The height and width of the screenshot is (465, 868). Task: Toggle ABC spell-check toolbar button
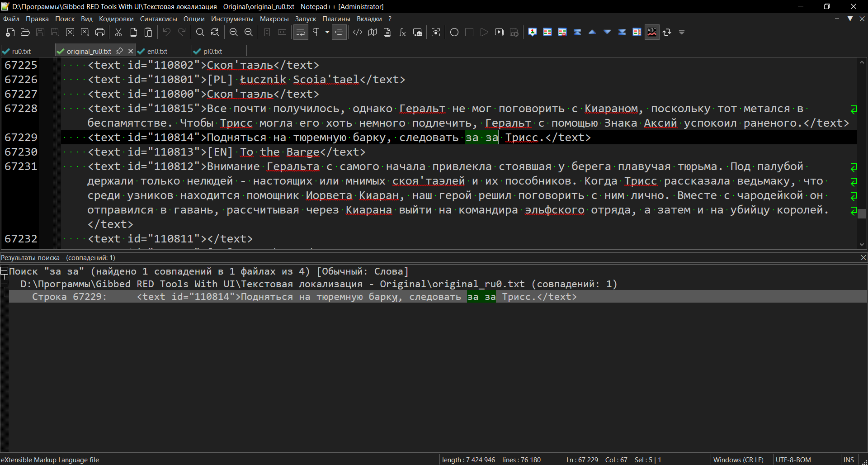coord(652,32)
